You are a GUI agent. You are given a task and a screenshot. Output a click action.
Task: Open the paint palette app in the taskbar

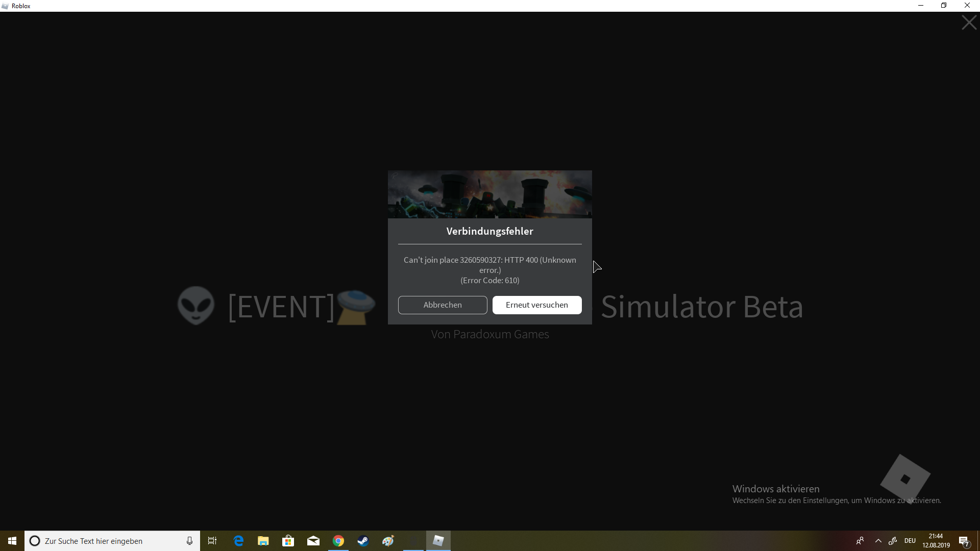(x=388, y=541)
